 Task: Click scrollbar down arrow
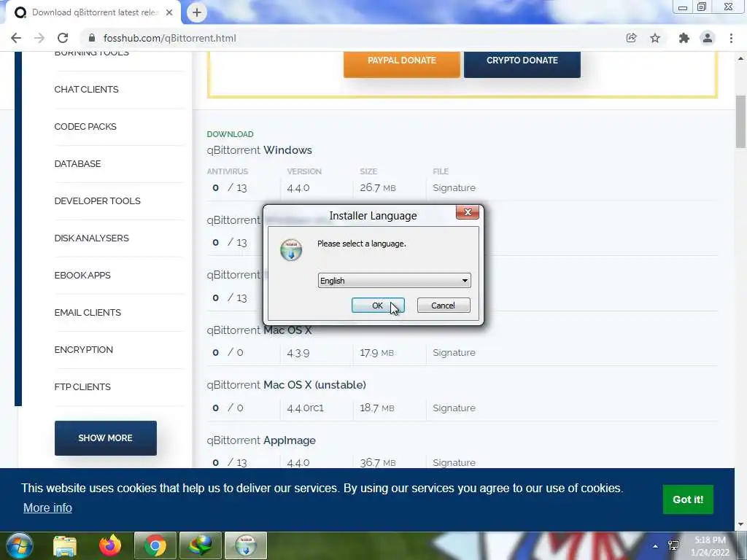[740, 524]
